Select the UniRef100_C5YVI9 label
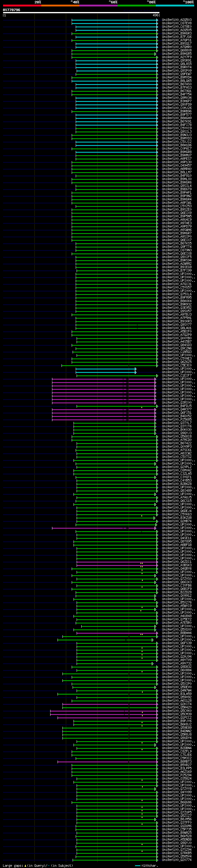This screenshot has width=197, height=868. pyautogui.click(x=177, y=128)
